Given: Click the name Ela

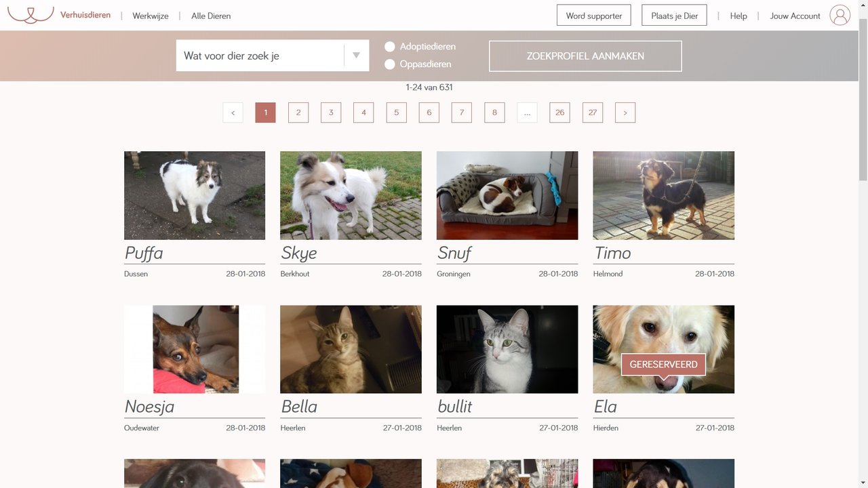Looking at the screenshot, I should click(x=606, y=407).
